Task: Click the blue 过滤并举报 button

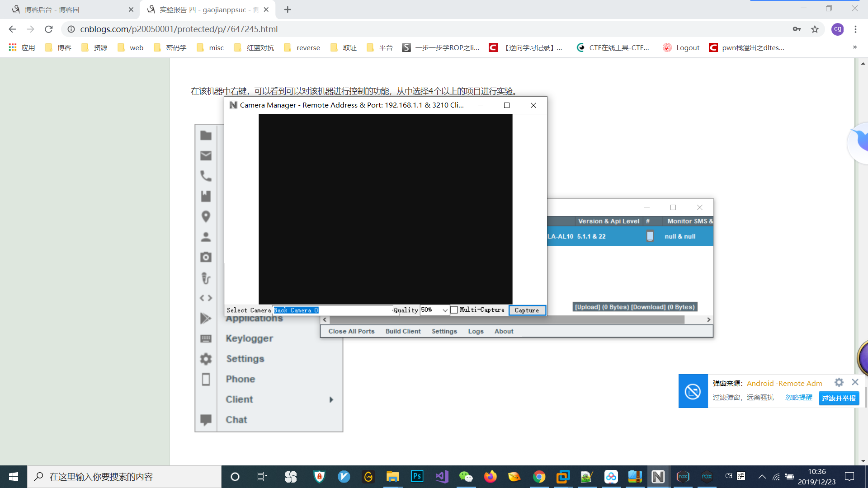Action: tap(839, 398)
